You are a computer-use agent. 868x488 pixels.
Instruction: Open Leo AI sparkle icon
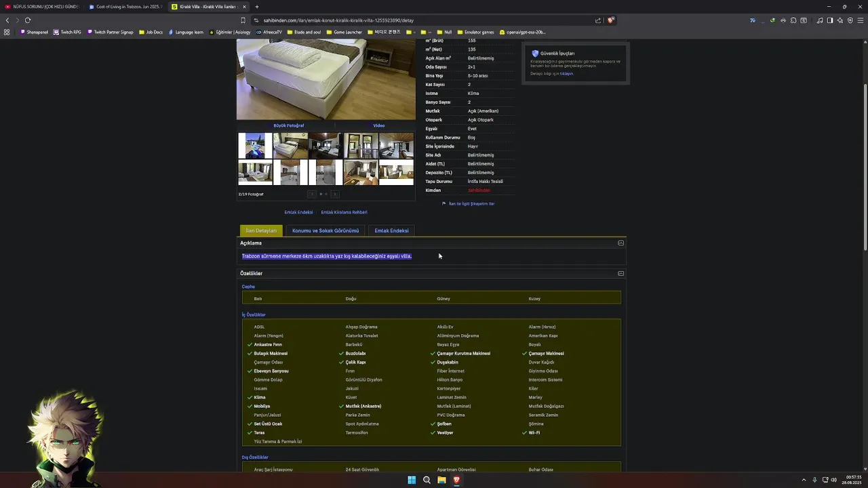(840, 20)
